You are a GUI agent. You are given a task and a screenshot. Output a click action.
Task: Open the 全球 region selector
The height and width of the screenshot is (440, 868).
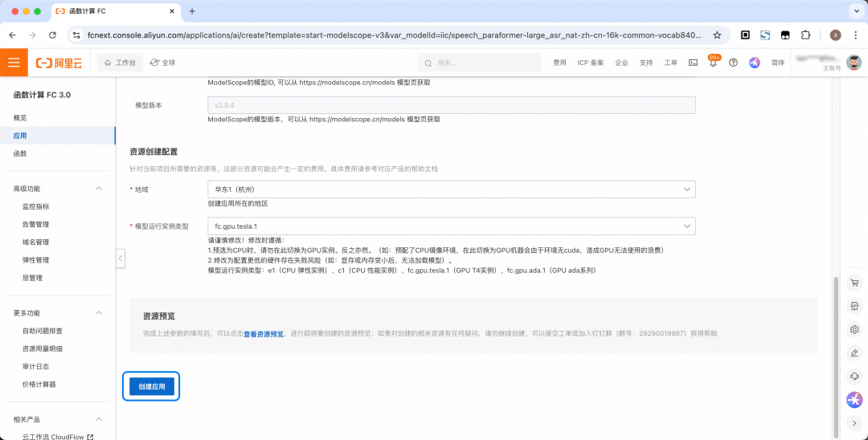[162, 63]
